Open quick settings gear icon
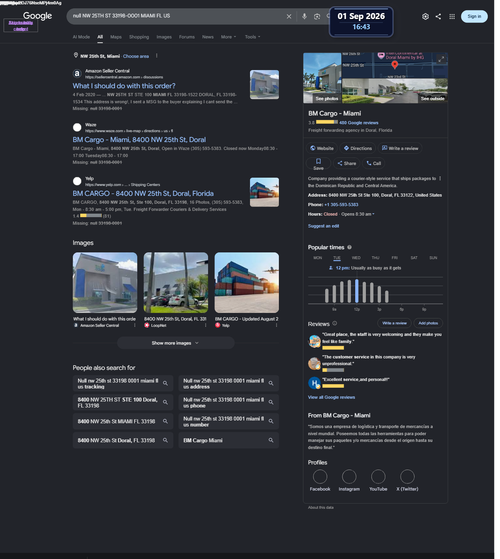 (425, 16)
